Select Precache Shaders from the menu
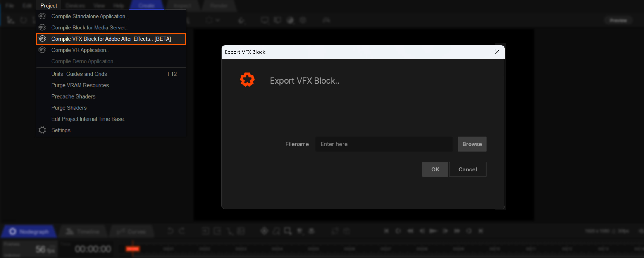644x258 pixels. point(73,96)
